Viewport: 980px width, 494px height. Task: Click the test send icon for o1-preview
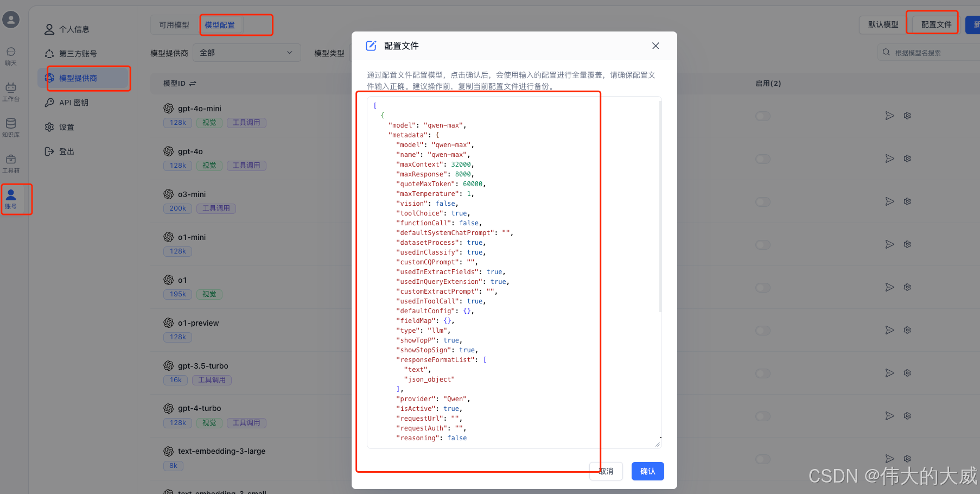(x=889, y=330)
